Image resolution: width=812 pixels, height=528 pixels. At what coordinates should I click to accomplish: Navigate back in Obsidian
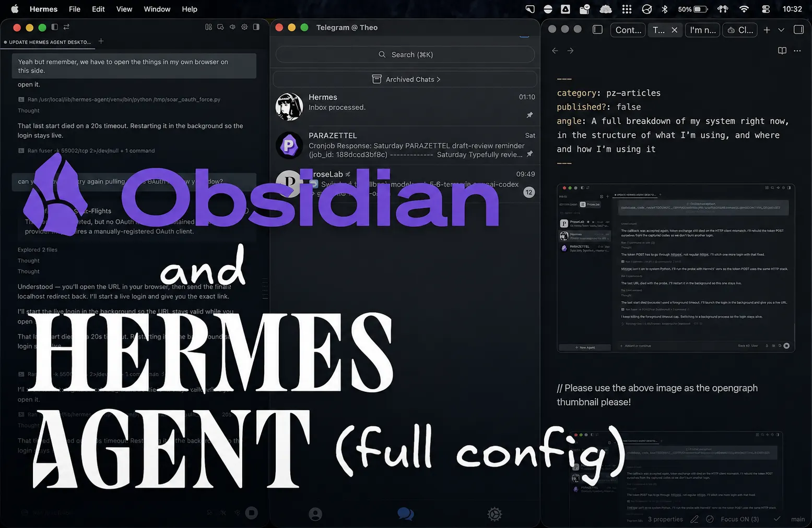[555, 51]
